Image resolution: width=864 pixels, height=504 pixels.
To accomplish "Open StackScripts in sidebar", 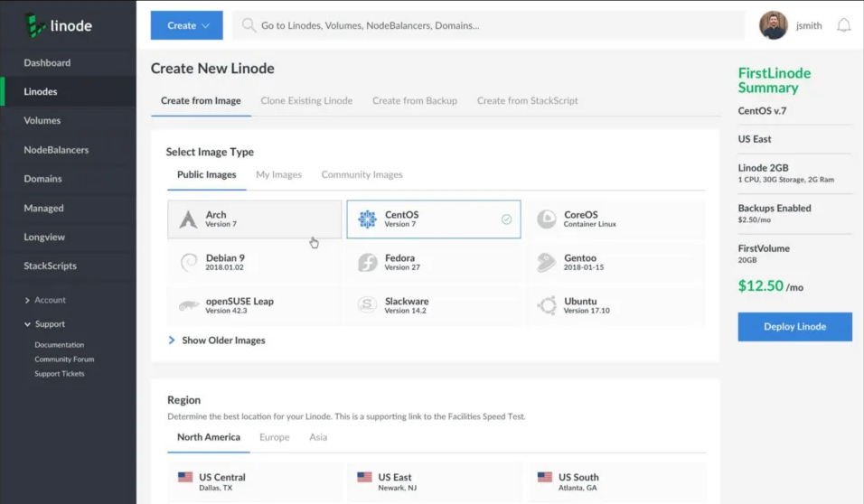I will click(69, 266).
